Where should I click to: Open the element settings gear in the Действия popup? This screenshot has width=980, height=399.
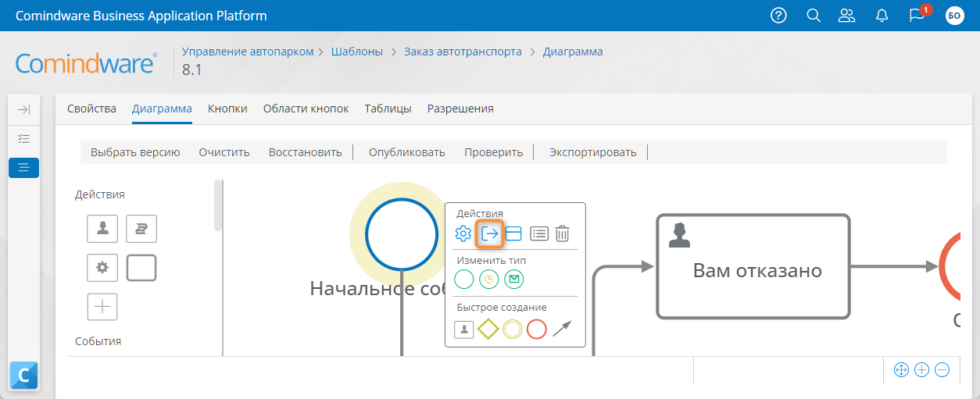pos(463,233)
